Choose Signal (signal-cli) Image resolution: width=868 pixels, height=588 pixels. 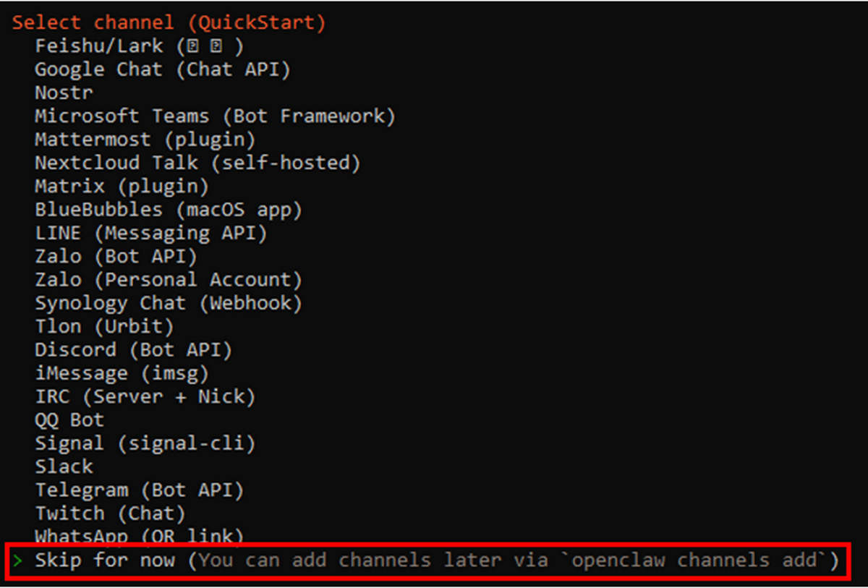(x=145, y=443)
